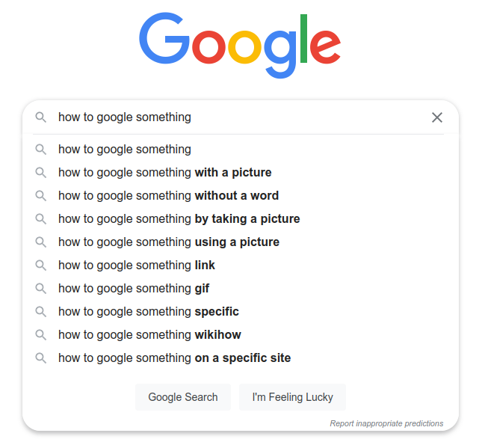Click the magnifier icon beside 'with a picture' suggestion

[40, 172]
